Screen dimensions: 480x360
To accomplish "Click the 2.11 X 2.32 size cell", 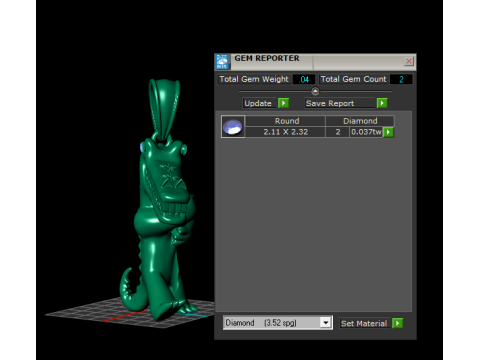I will click(x=285, y=132).
